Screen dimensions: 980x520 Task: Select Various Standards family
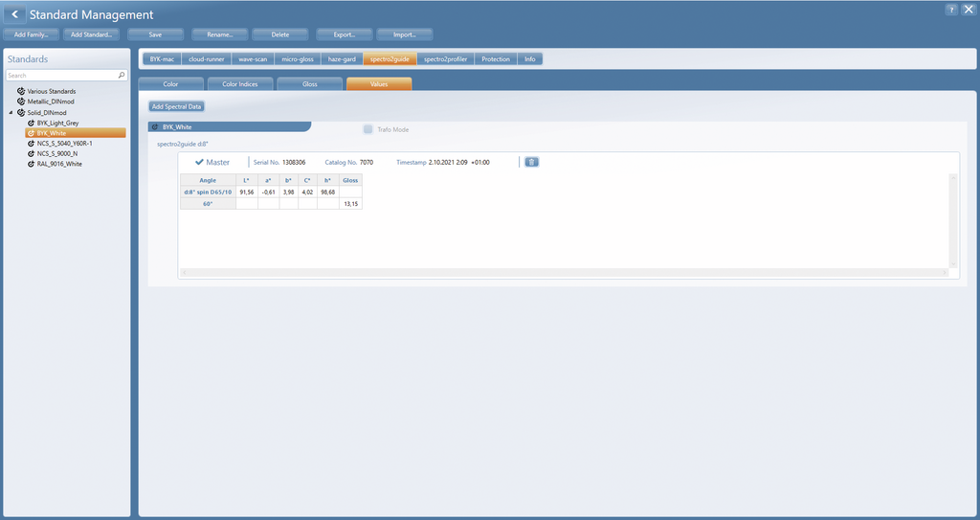coord(52,91)
